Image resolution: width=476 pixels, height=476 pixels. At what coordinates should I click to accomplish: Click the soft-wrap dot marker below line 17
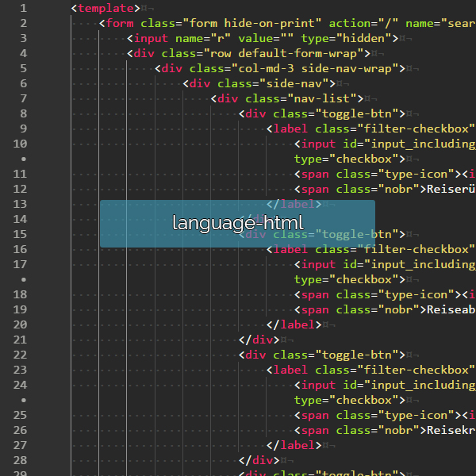pos(24,279)
